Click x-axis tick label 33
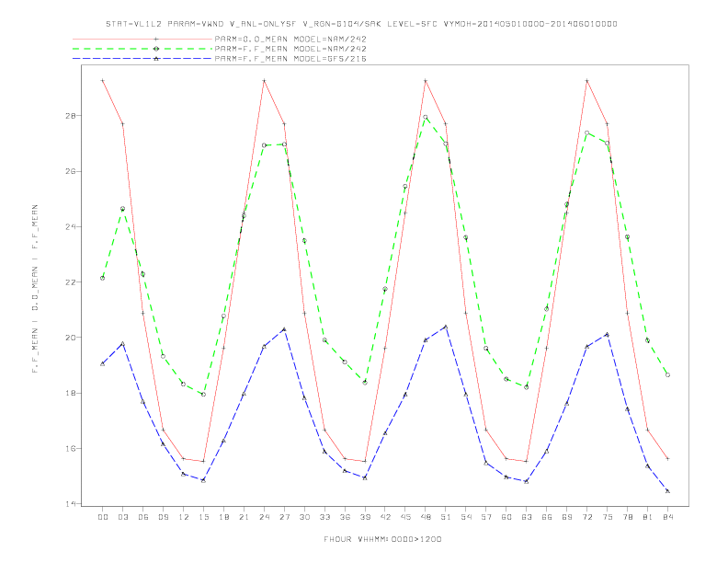728x563 pixels. pos(324,517)
